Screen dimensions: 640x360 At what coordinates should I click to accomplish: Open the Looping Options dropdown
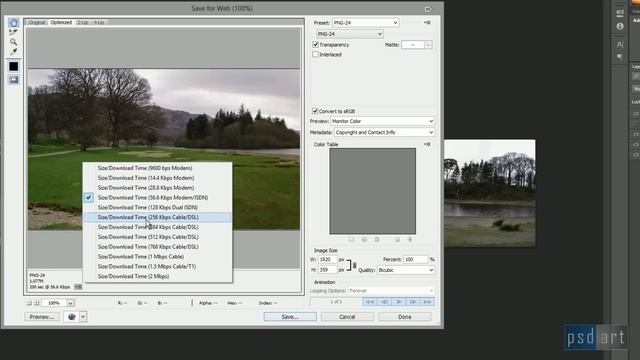391,291
